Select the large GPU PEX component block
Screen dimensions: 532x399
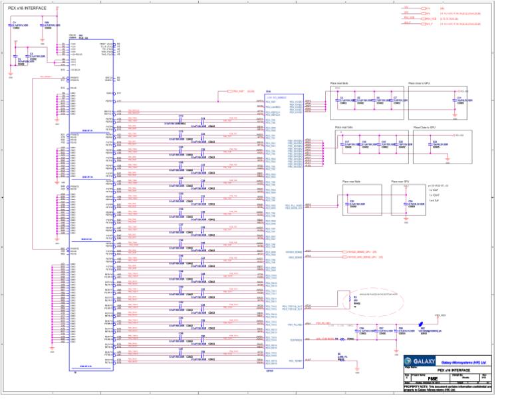(284, 231)
